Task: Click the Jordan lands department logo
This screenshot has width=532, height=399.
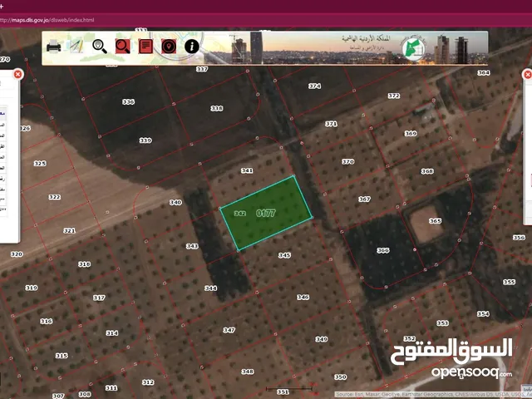Action: pyautogui.click(x=414, y=48)
